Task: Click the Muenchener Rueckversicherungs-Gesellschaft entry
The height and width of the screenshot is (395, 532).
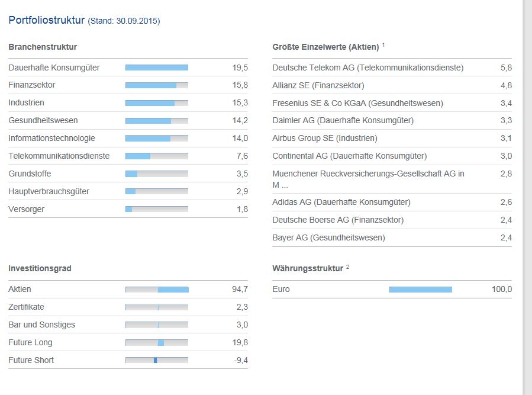Action: [x=368, y=174]
